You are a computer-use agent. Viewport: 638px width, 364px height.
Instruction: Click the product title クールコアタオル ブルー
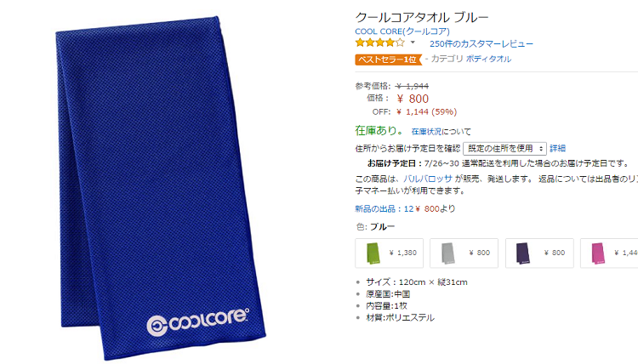click(x=422, y=17)
